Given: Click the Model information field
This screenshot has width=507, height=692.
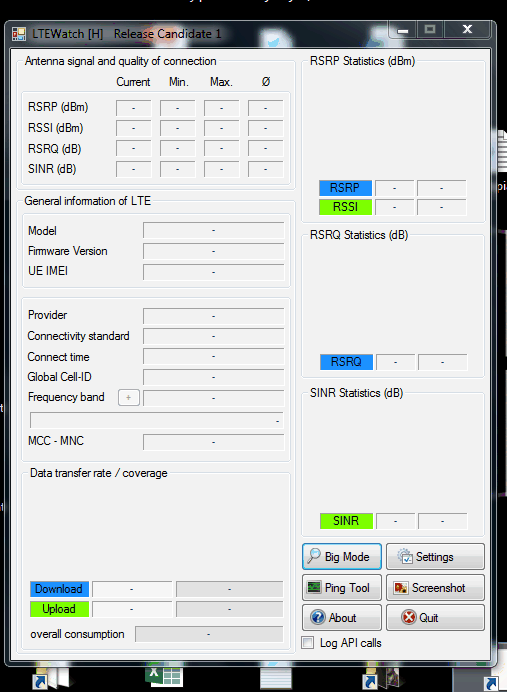Looking at the screenshot, I should 214,230.
